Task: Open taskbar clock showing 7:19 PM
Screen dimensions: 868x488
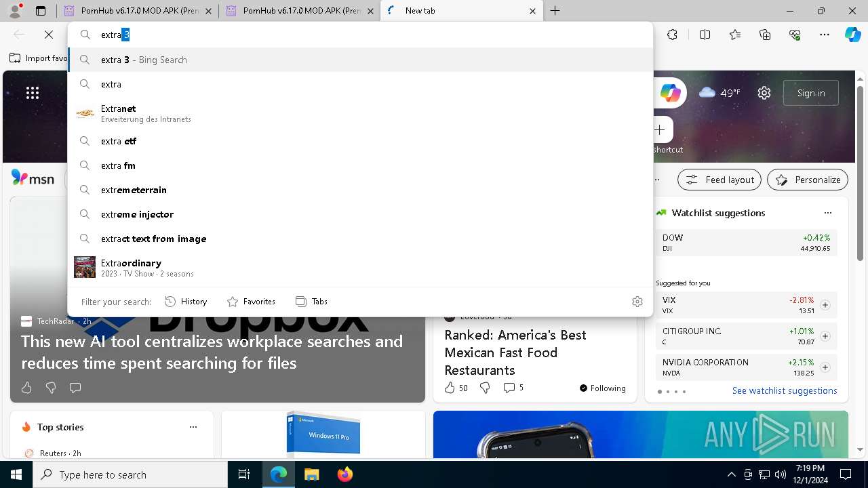Action: tap(810, 474)
